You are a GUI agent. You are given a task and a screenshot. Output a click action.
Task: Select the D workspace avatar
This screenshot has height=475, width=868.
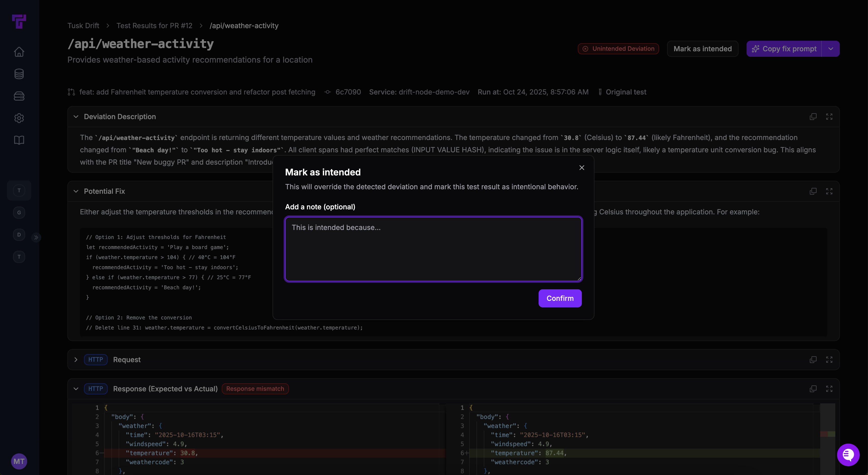(x=19, y=235)
